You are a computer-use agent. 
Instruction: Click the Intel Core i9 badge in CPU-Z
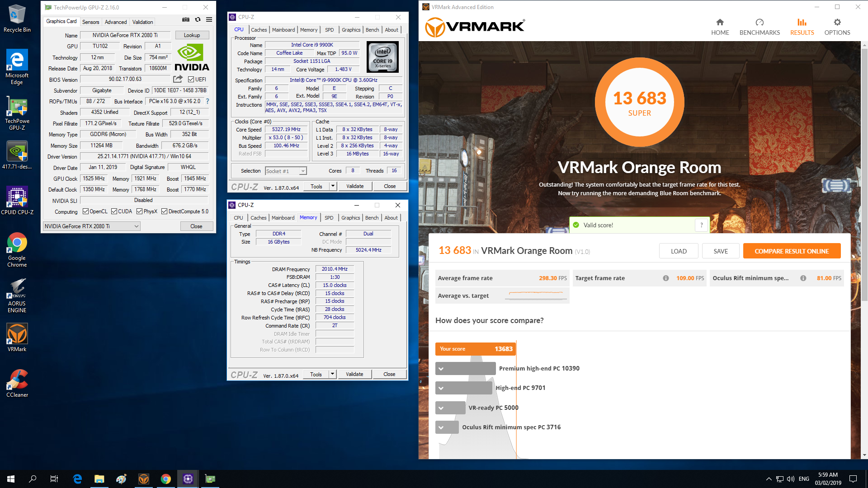pyautogui.click(x=382, y=57)
